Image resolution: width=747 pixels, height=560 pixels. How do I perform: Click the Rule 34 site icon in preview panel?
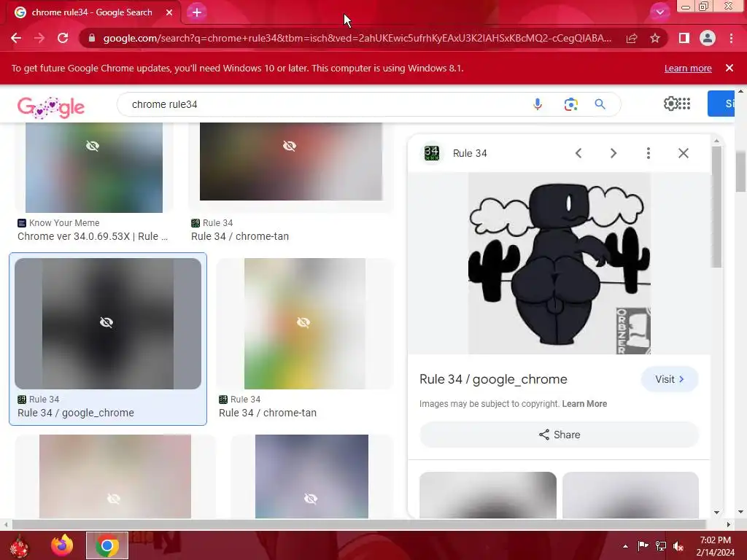coord(432,153)
